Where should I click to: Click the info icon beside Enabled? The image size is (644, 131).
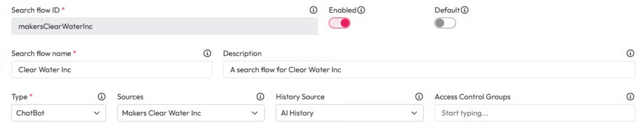point(361,10)
